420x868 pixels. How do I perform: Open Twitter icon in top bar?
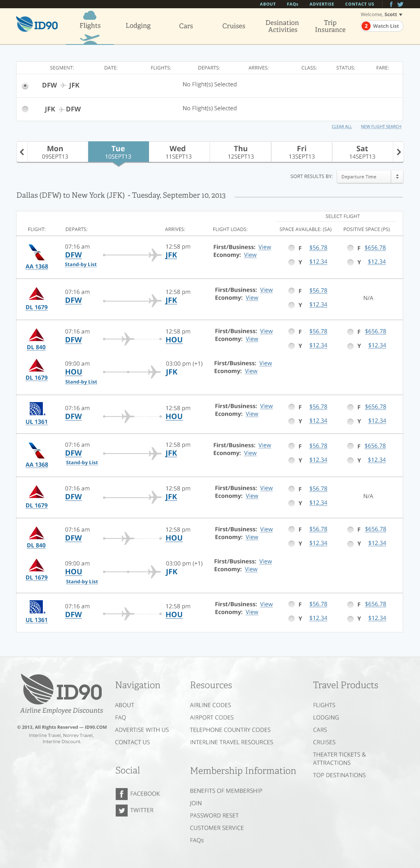400,4
